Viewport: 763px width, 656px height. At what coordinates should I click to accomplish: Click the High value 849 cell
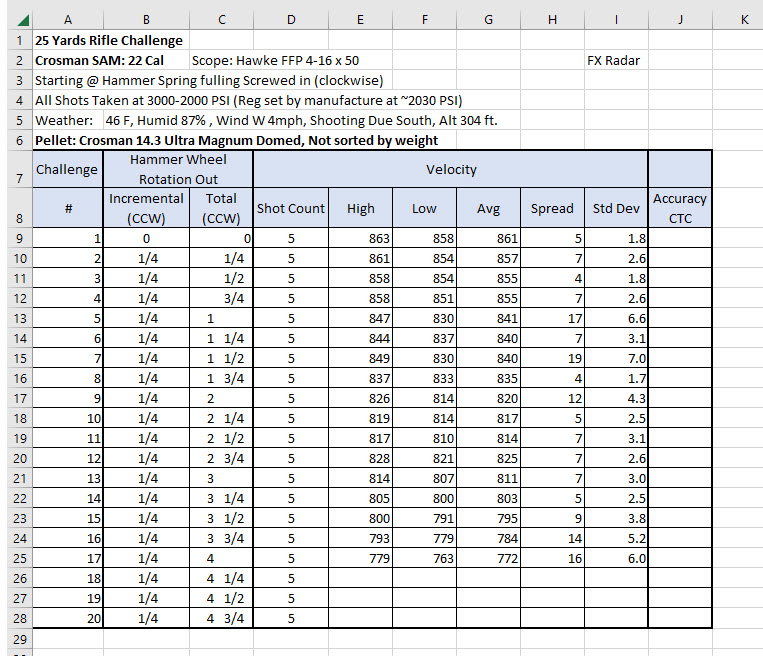[x=361, y=358]
